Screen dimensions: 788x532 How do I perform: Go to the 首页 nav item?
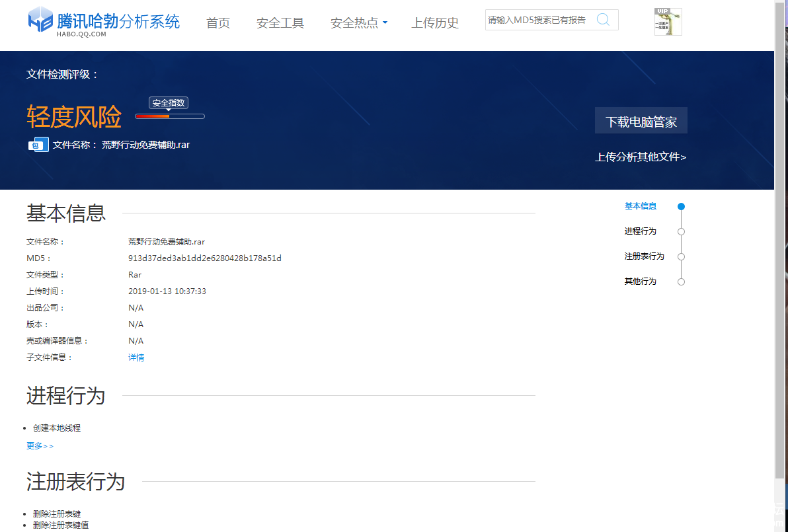pos(218,23)
